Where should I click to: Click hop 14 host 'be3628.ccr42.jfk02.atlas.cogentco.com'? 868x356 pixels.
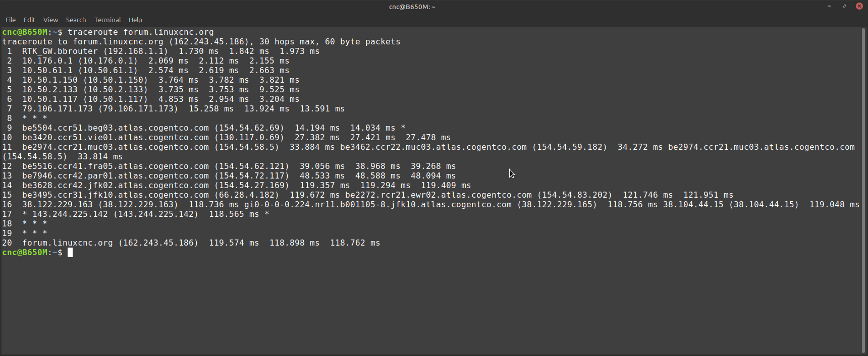116,185
